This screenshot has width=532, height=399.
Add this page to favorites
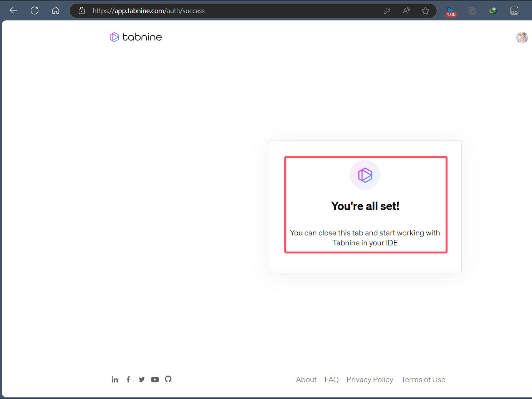point(425,11)
